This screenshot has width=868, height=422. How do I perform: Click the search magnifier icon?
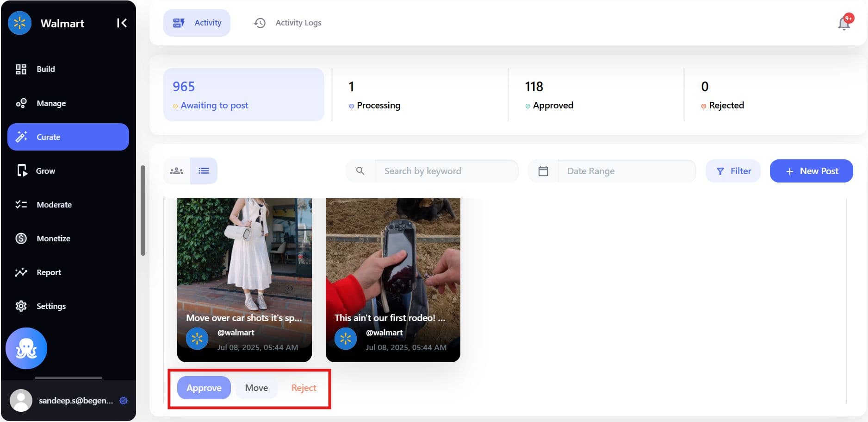360,171
